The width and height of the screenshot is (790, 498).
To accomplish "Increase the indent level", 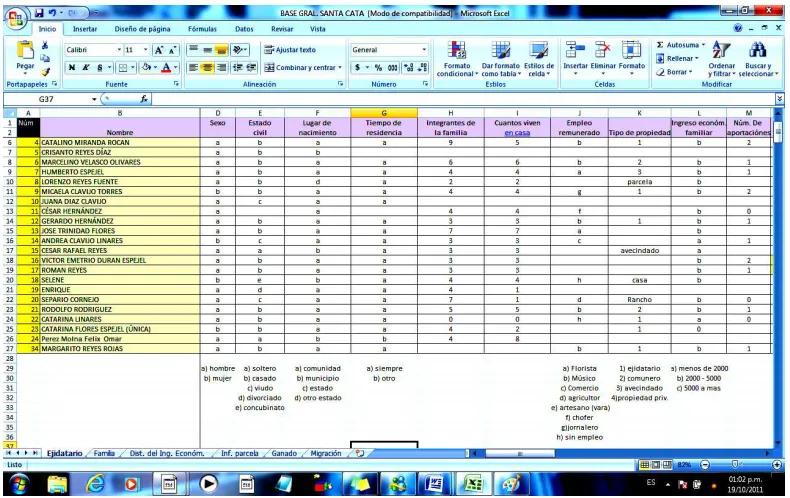I will (251, 67).
